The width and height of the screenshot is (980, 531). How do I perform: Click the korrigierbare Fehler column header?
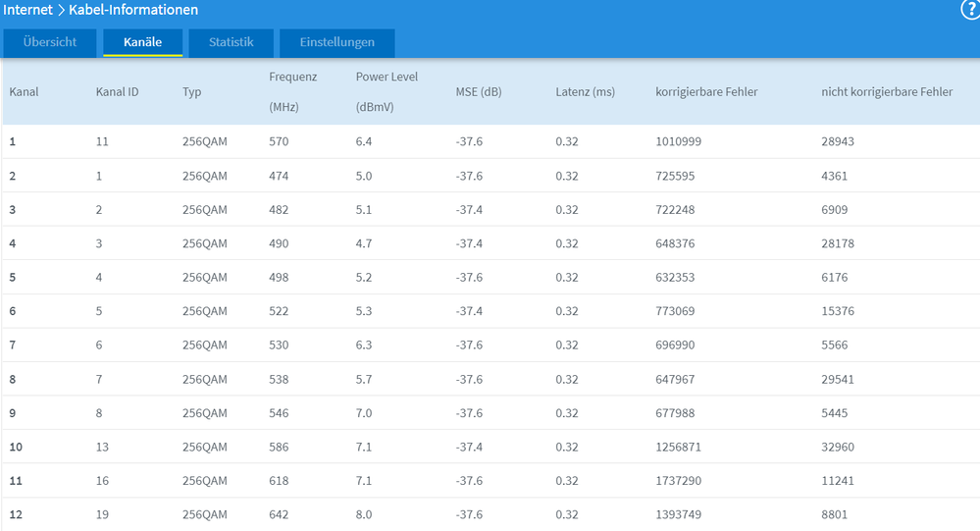pos(706,92)
